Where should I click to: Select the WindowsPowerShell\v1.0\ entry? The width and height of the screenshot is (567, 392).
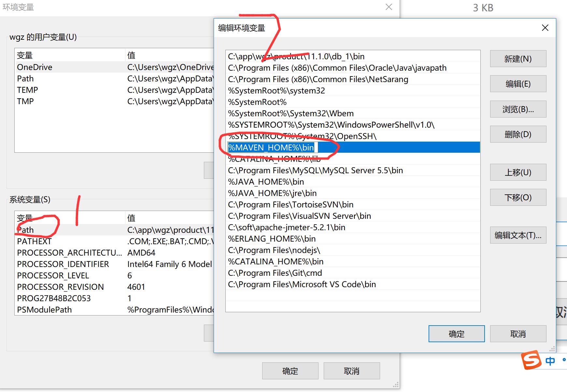point(353,125)
